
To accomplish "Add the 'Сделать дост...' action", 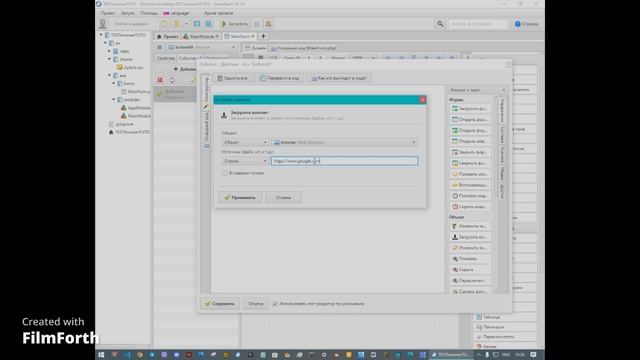I will tap(470, 291).
